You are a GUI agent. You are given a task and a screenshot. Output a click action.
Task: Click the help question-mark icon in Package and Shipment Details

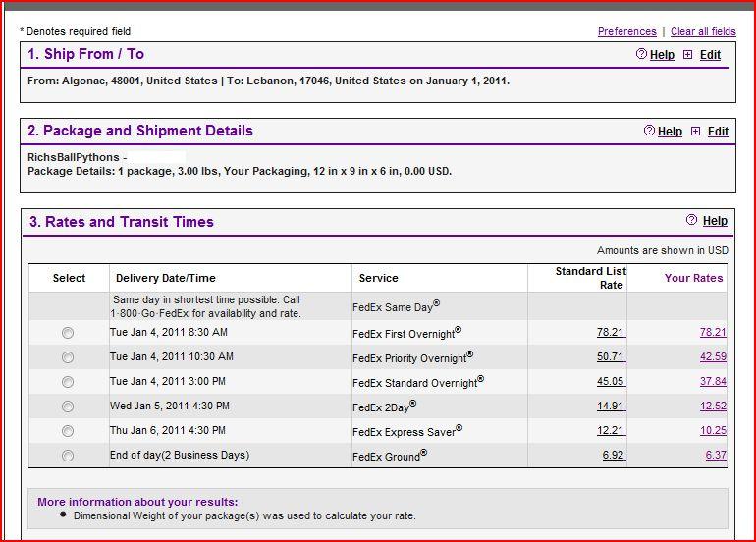[x=649, y=131]
